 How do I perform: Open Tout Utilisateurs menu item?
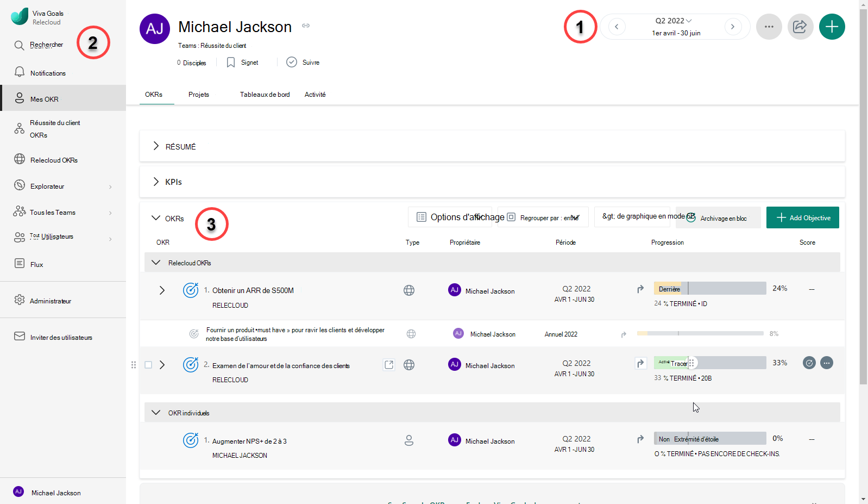(x=63, y=237)
